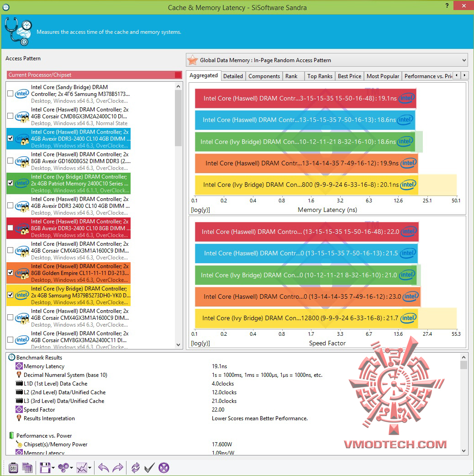Check the Sandy Bridge Samsung M378B5173 entry

pos(11,94)
